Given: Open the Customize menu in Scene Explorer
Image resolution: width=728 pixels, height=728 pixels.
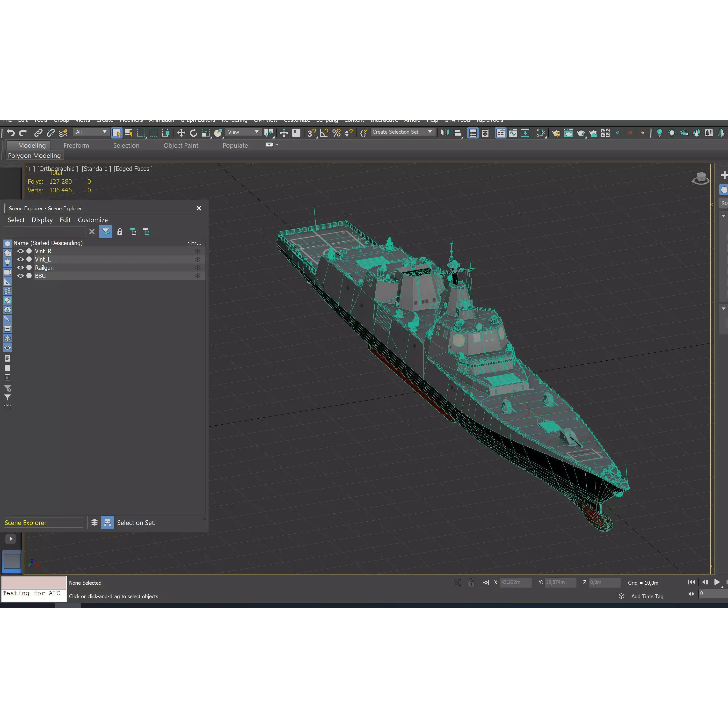Looking at the screenshot, I should coord(93,220).
